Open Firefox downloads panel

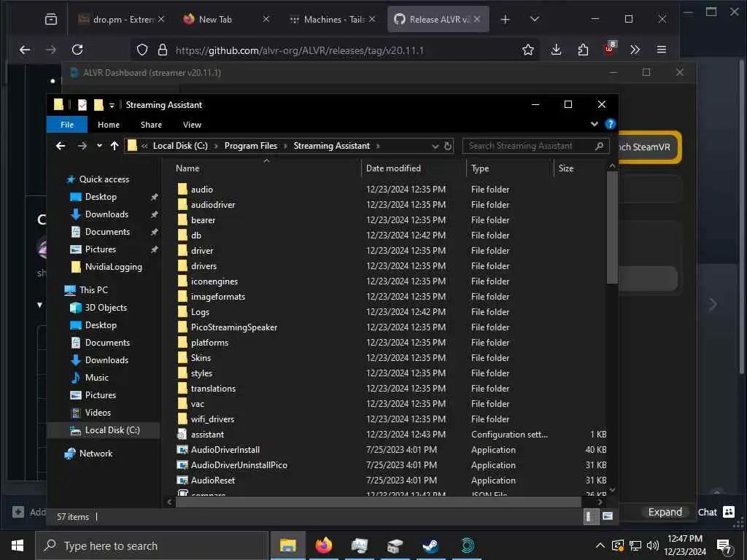coord(556,50)
